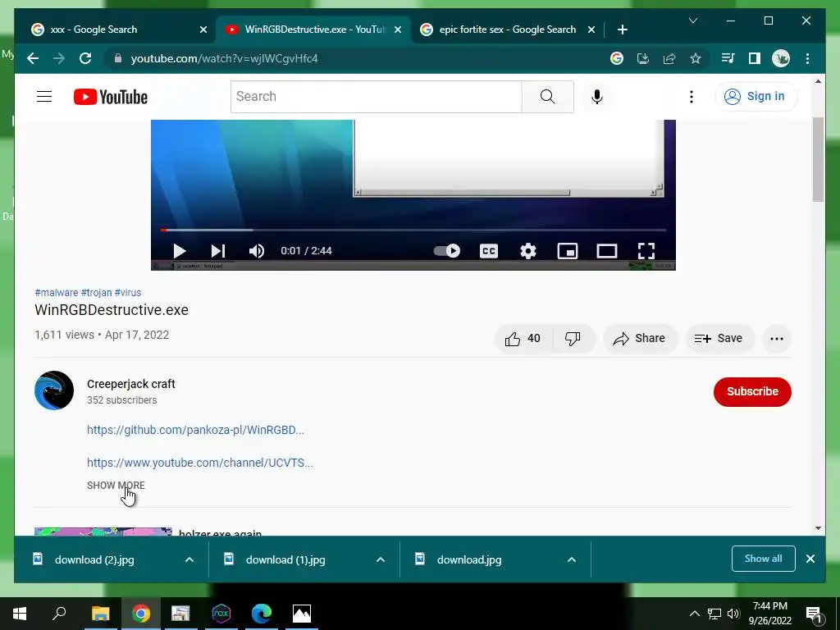Share this page from the address bar

669,58
